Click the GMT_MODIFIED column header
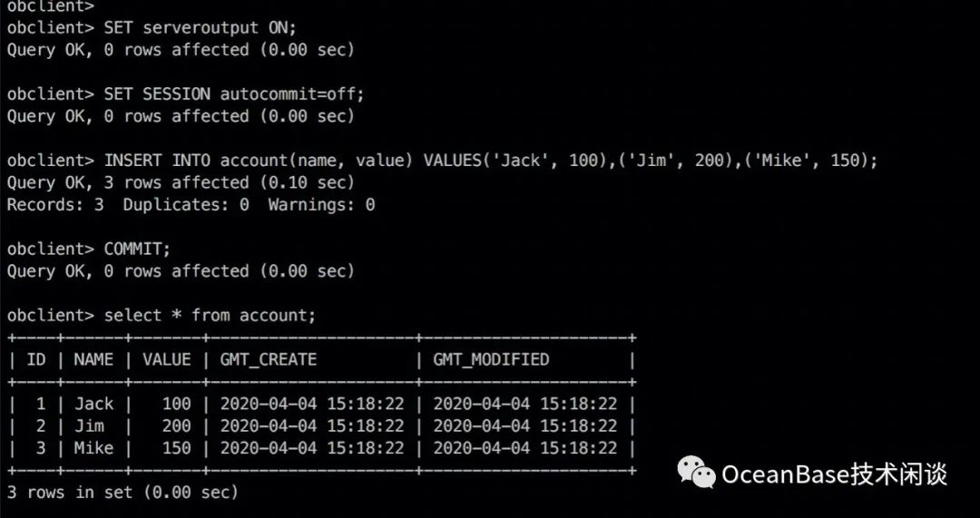980x518 pixels. click(x=491, y=359)
